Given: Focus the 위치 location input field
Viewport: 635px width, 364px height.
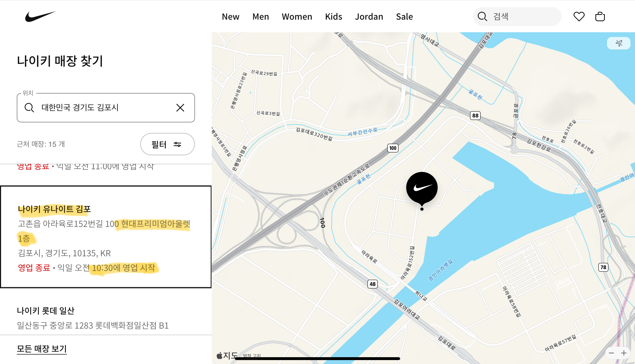Looking at the screenshot, I should pyautogui.click(x=106, y=107).
